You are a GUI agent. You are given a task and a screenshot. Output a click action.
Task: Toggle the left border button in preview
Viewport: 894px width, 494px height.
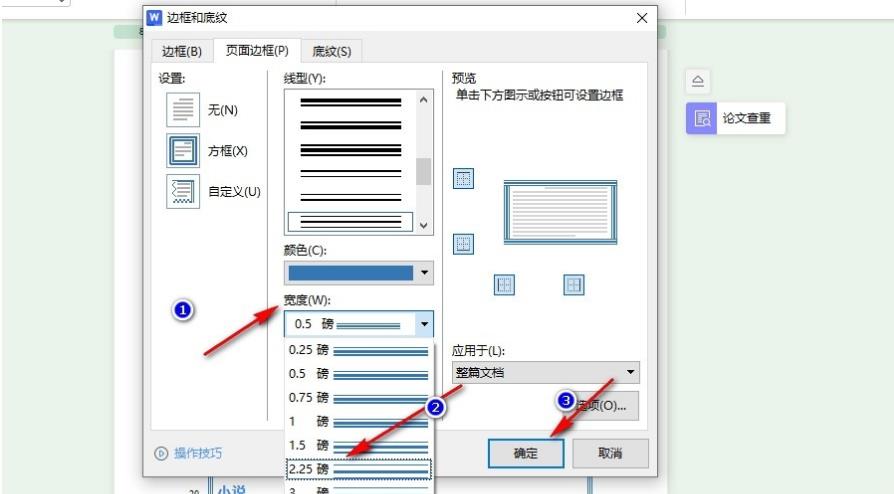coord(504,284)
